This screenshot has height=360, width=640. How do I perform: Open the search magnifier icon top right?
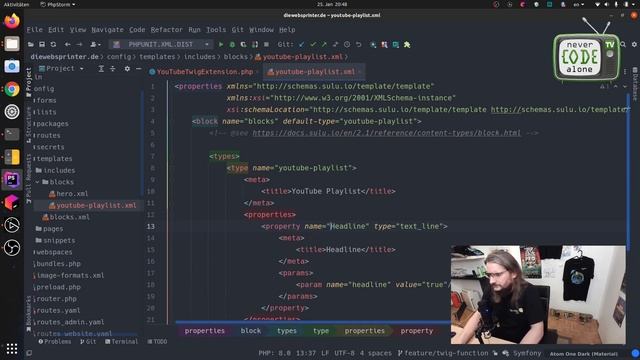623,44
